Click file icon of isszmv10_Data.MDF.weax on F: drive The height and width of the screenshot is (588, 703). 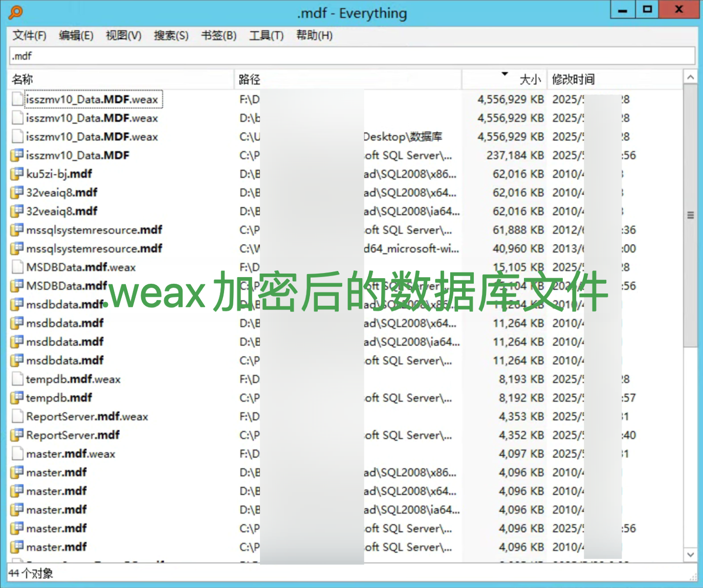click(x=18, y=99)
